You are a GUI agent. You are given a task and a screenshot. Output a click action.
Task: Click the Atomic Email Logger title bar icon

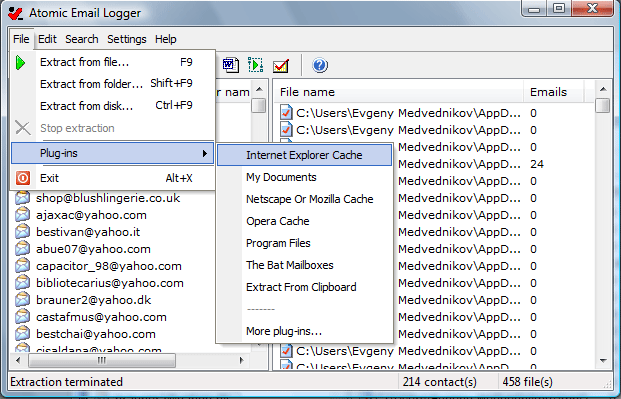tap(16, 13)
